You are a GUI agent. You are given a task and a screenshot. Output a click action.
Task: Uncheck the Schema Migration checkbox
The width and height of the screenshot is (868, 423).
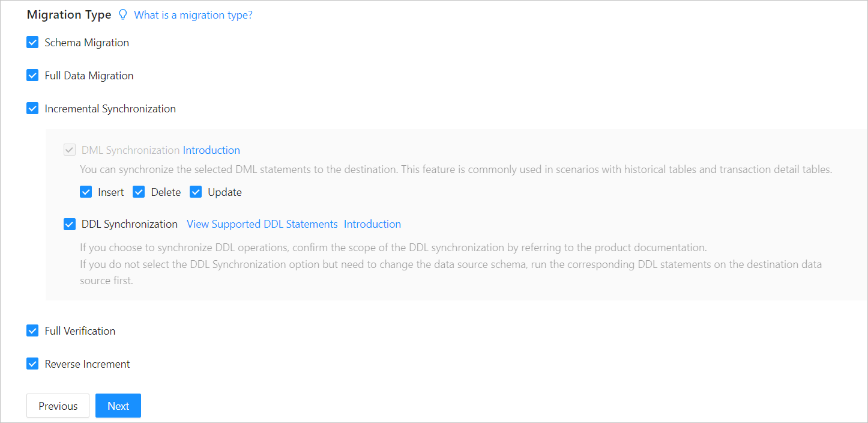click(32, 43)
